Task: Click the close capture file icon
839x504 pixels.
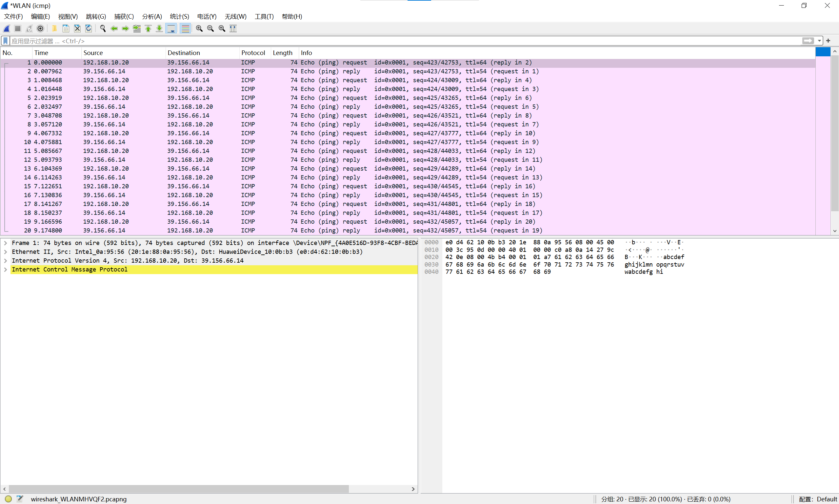Action: (x=77, y=28)
